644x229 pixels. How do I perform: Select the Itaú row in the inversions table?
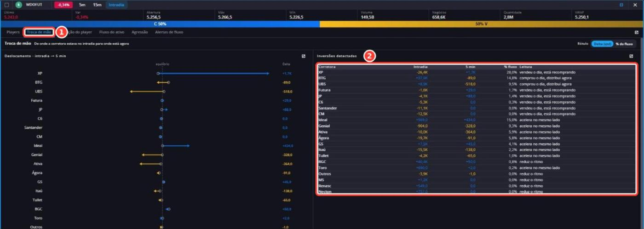pyautogui.click(x=477, y=150)
